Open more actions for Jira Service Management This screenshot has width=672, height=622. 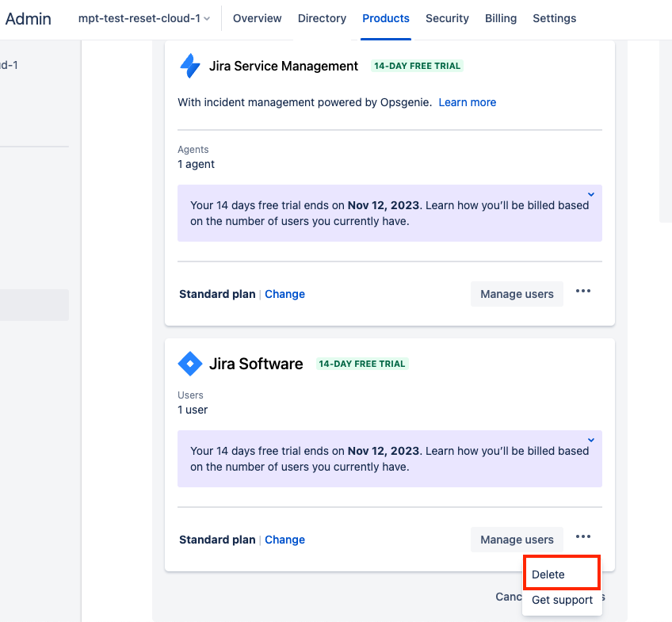click(583, 292)
